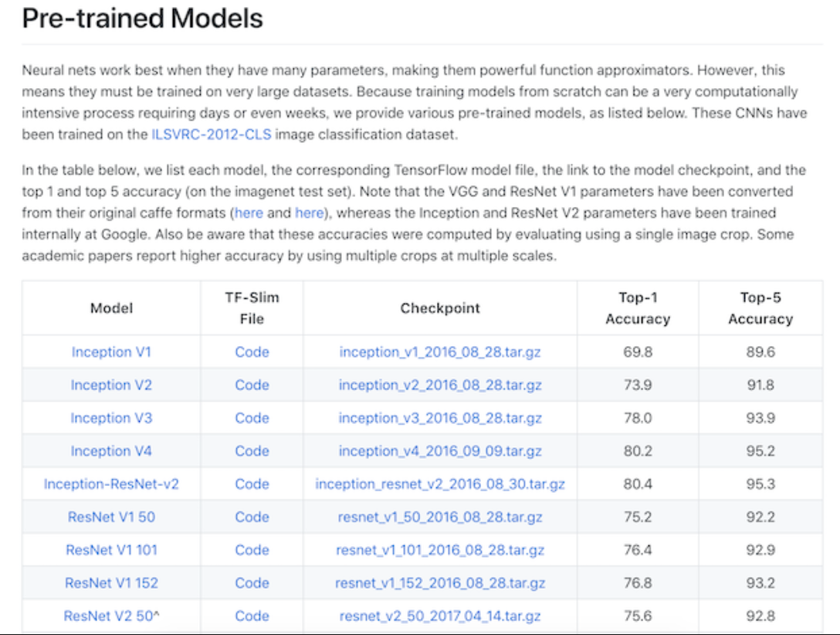This screenshot has height=635, width=840.
Task: Open the Code link for Inception V1
Action: (252, 352)
